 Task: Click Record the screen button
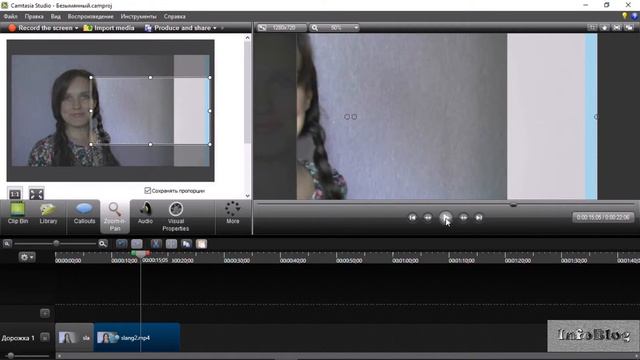(40, 28)
